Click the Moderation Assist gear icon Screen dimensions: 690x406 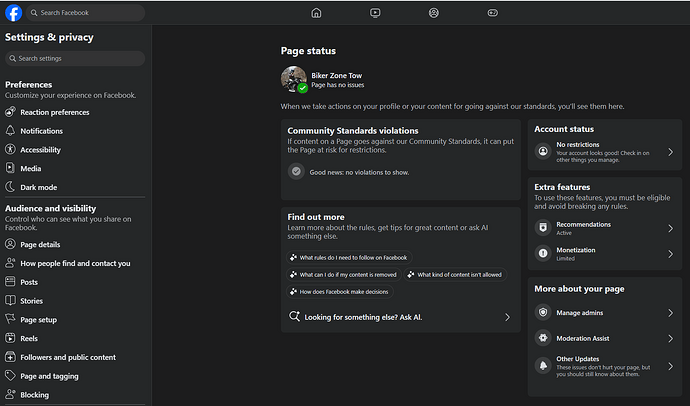pyautogui.click(x=543, y=338)
